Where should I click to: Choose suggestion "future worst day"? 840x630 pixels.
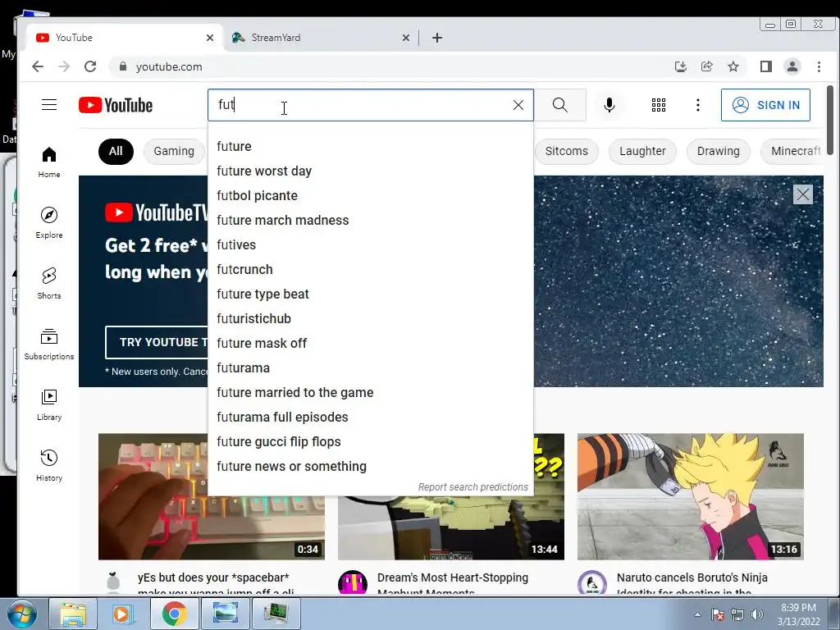[x=371, y=171]
